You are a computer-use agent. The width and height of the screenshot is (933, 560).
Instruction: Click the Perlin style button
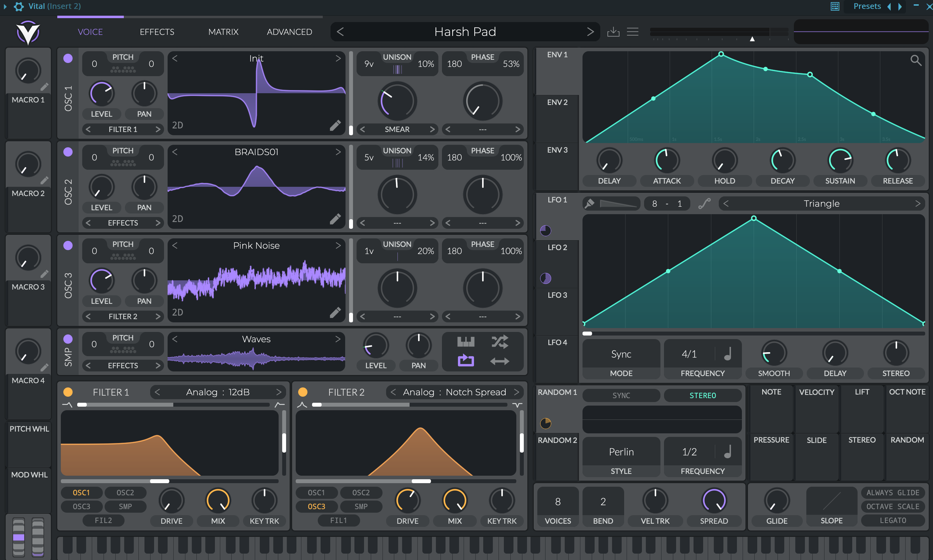[x=621, y=452]
